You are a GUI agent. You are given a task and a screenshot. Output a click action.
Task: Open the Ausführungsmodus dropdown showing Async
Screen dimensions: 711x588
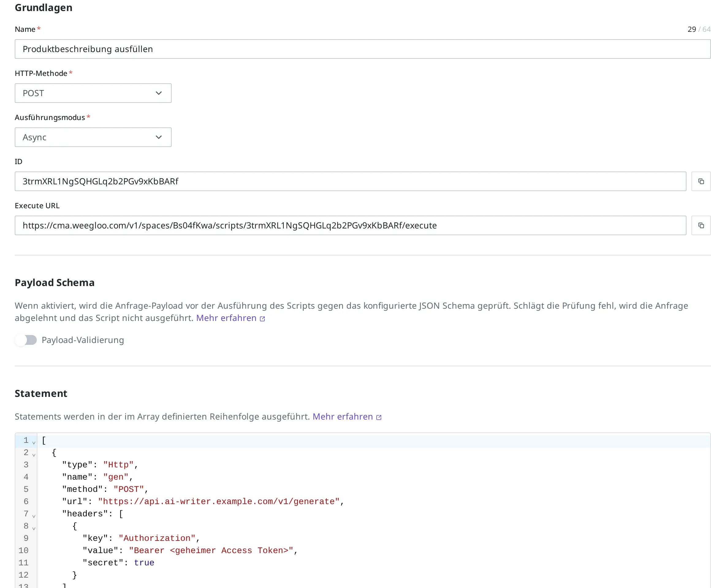93,137
